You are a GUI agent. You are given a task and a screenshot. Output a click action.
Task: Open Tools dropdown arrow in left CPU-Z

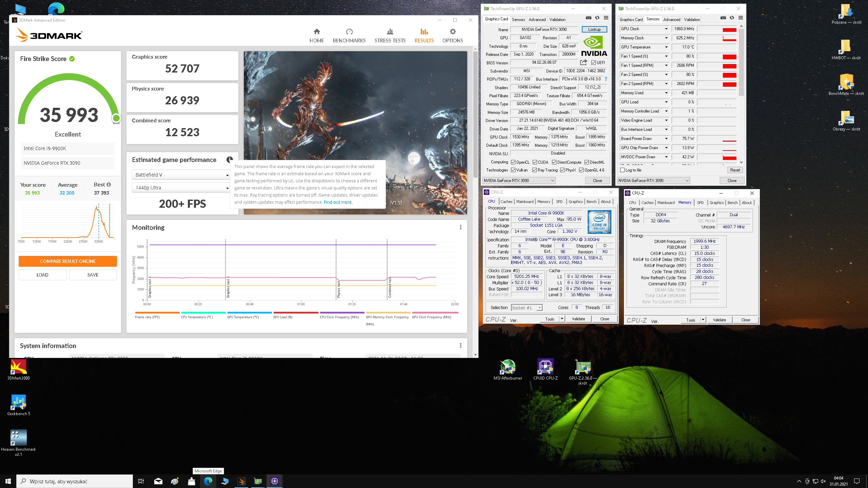(562, 319)
